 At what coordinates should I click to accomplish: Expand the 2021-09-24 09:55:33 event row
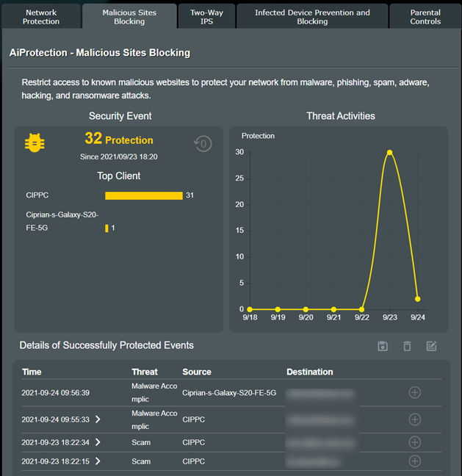pos(98,419)
